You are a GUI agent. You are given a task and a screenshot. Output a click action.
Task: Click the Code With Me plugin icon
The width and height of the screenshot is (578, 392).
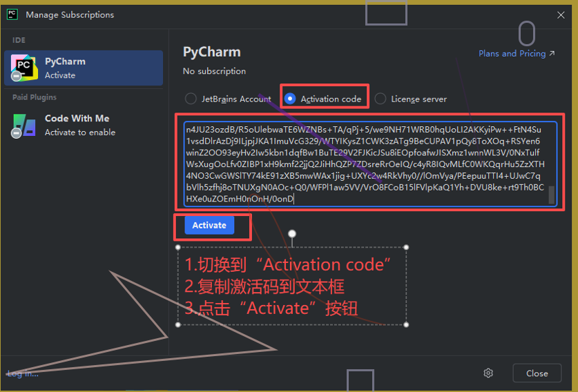pos(24,126)
